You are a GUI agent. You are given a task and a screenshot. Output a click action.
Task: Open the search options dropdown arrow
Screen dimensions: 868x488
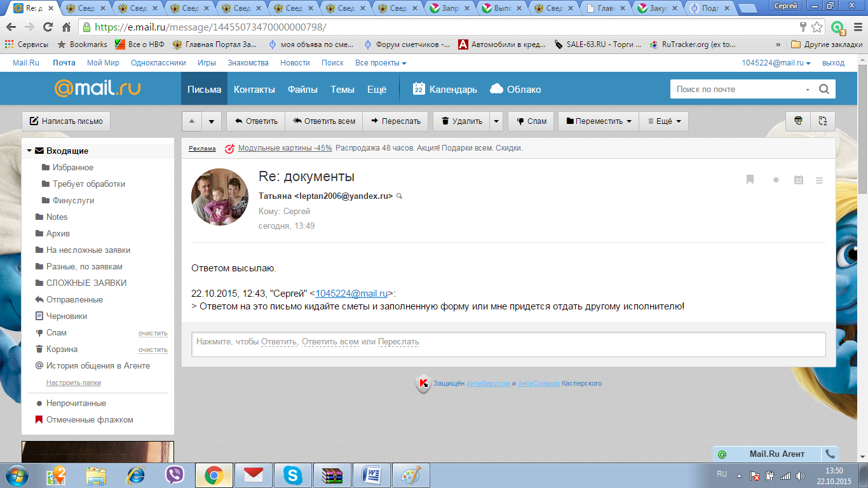tap(808, 90)
